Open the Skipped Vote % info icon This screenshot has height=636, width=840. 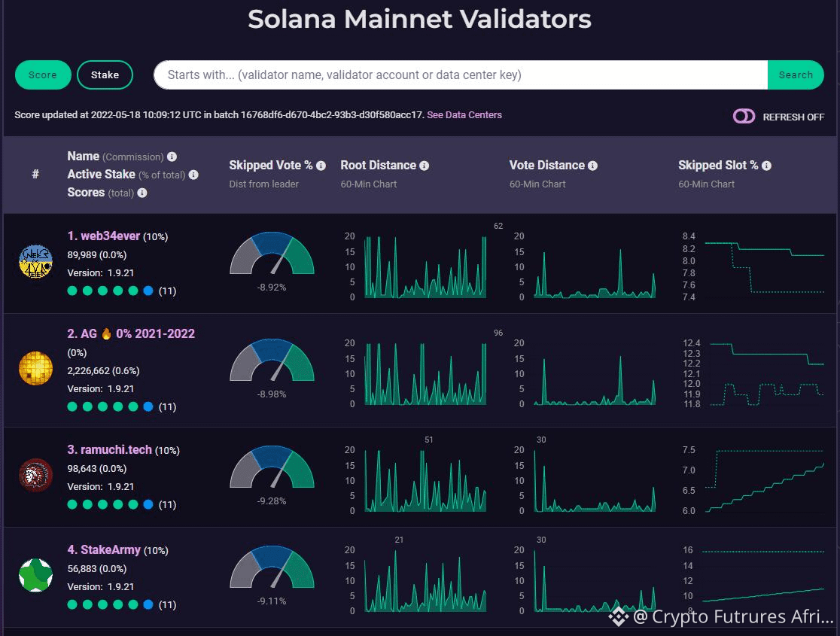[321, 166]
